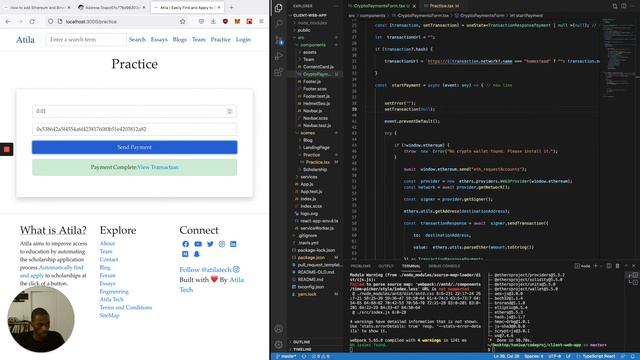Open the Accounts icon in activity bar

279,329
